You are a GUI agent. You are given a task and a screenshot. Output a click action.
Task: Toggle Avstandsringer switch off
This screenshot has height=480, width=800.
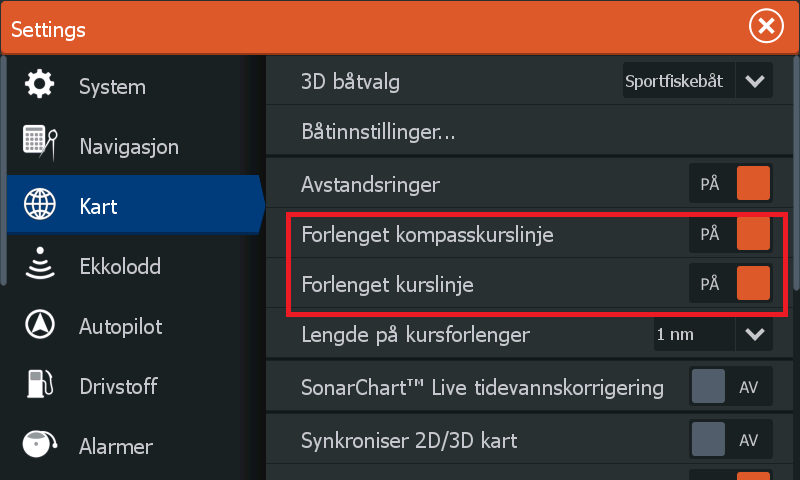[731, 185]
